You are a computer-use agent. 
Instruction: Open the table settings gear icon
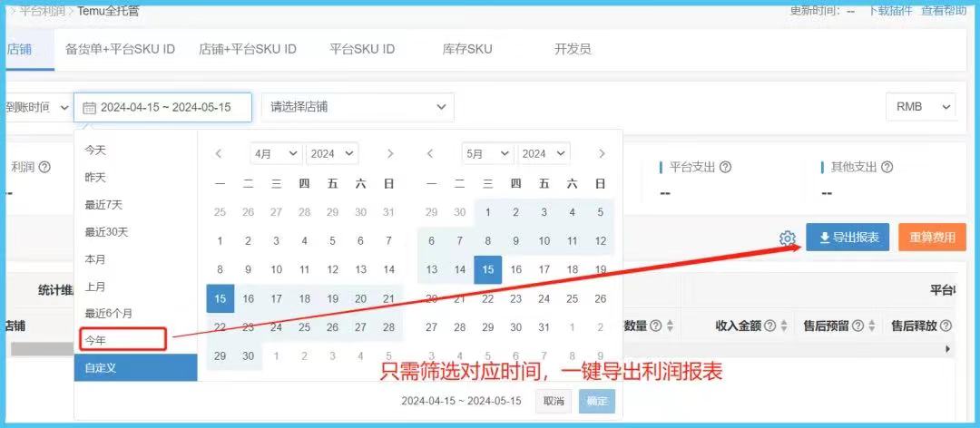coord(788,238)
